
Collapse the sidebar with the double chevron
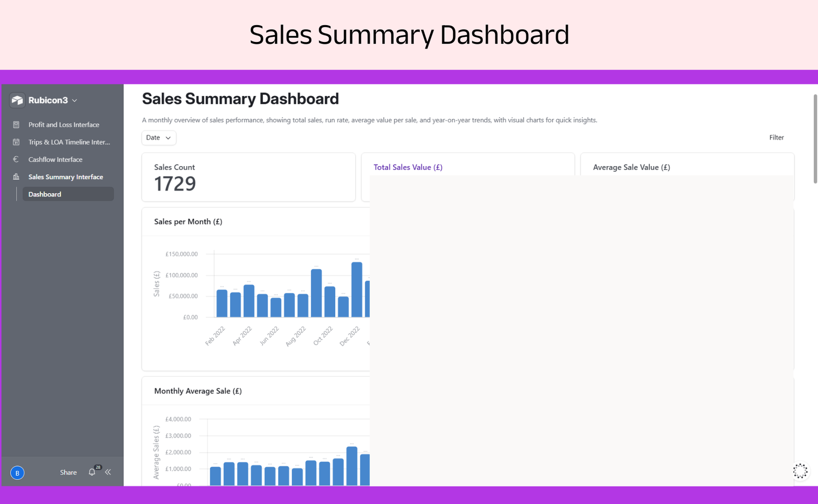pos(108,472)
